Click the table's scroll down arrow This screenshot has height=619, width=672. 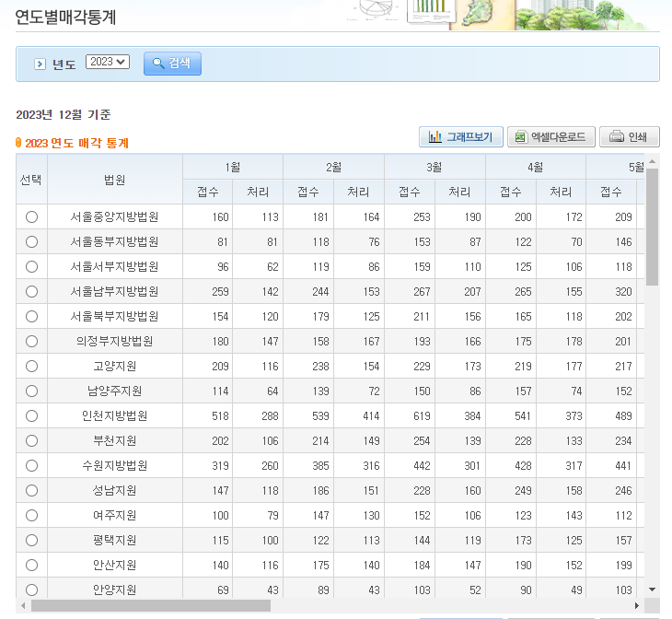point(653,590)
